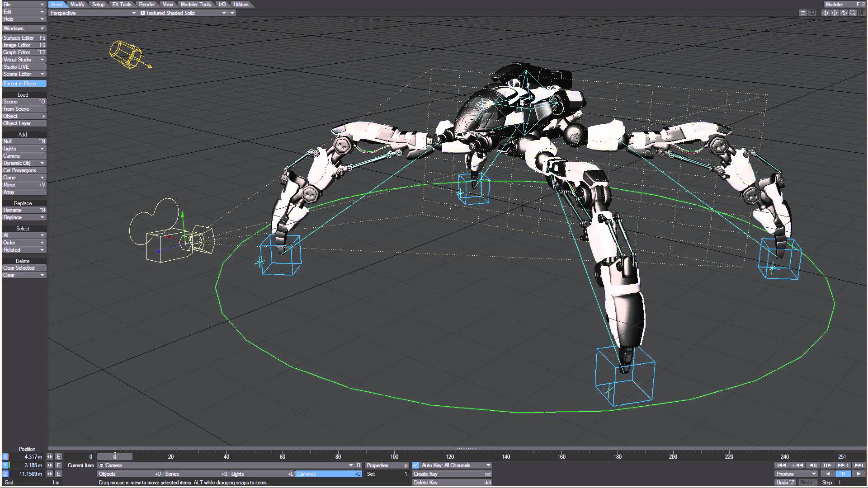Play animation forward
Screen dimensions: 868x488
tap(859, 474)
